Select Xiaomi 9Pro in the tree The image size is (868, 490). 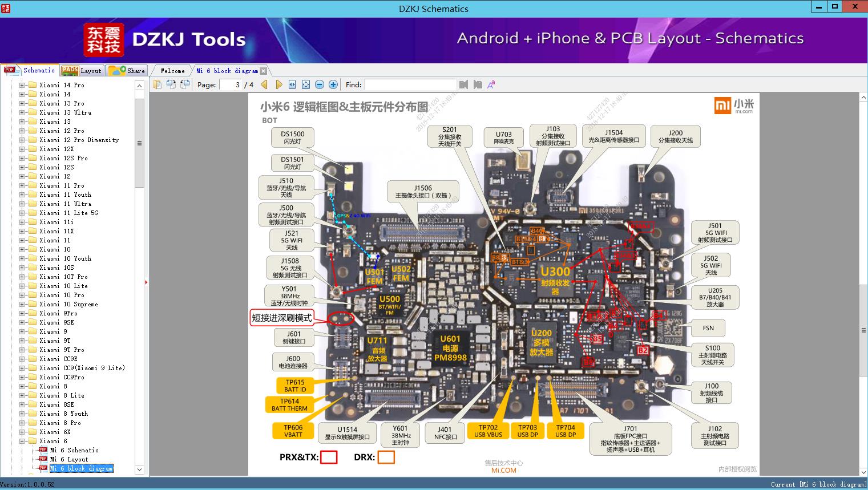click(58, 313)
